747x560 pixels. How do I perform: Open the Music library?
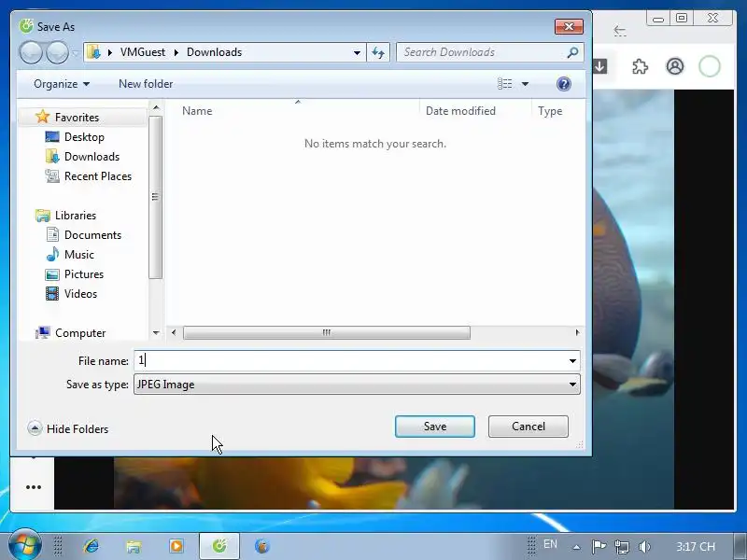tap(78, 255)
